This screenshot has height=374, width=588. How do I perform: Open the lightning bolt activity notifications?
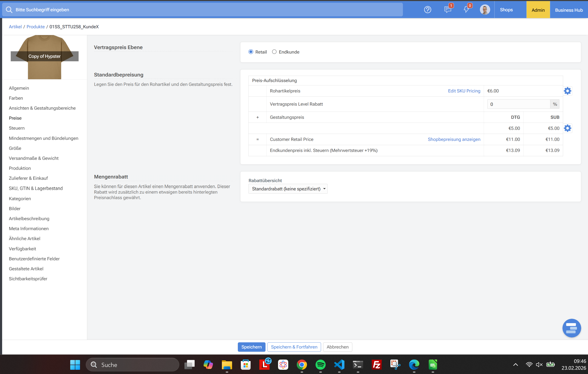[x=466, y=10]
